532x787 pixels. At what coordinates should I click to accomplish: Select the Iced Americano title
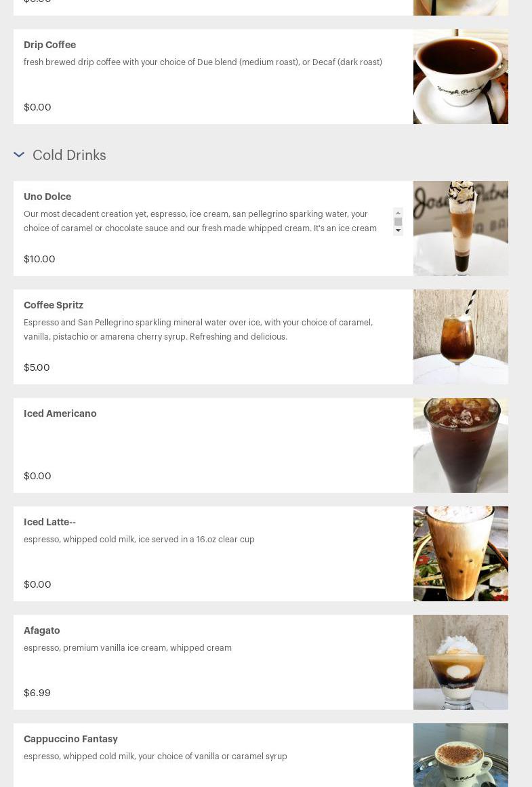coord(60,413)
